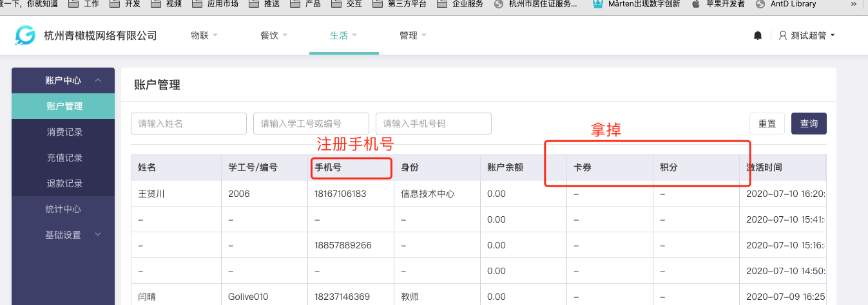Open the 生活 dropdown menu
Viewport: 868px width, 305px height.
point(343,35)
